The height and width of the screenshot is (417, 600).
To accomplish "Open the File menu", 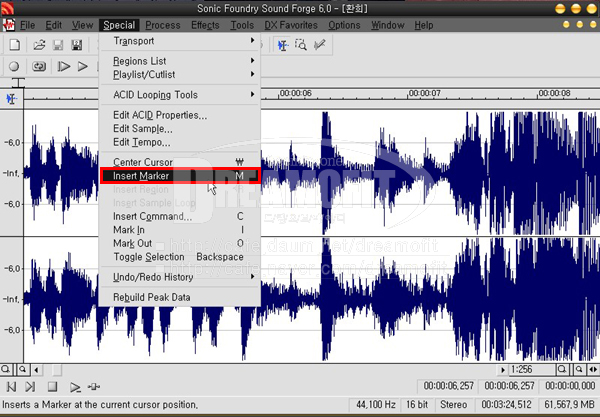I will click(x=28, y=25).
